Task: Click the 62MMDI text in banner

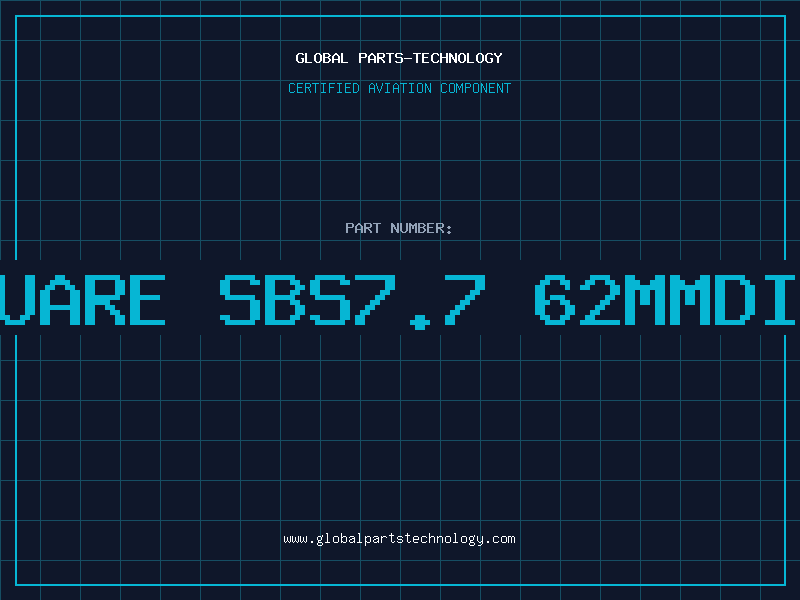Action: [x=665, y=300]
